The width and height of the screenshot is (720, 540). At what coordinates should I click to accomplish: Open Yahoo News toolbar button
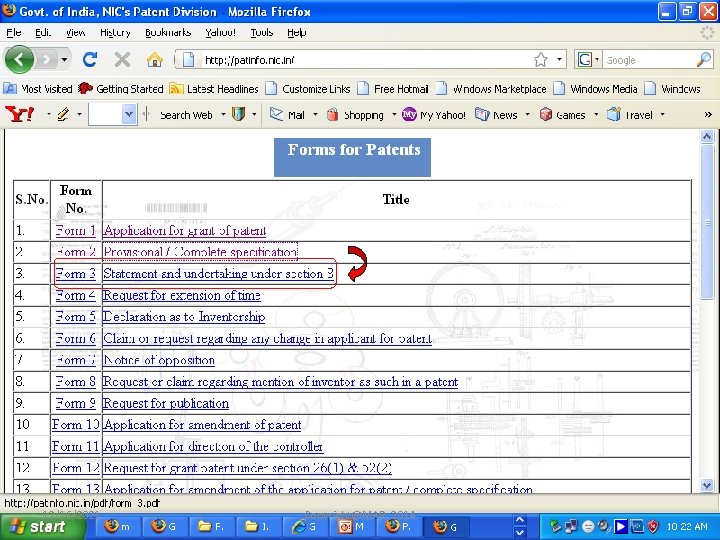point(496,115)
